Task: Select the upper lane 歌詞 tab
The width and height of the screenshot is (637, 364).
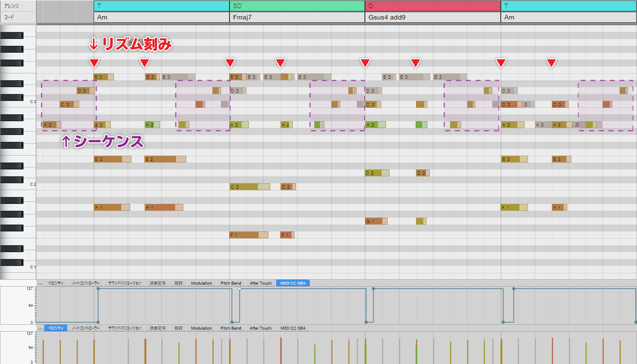Action: tap(178, 283)
